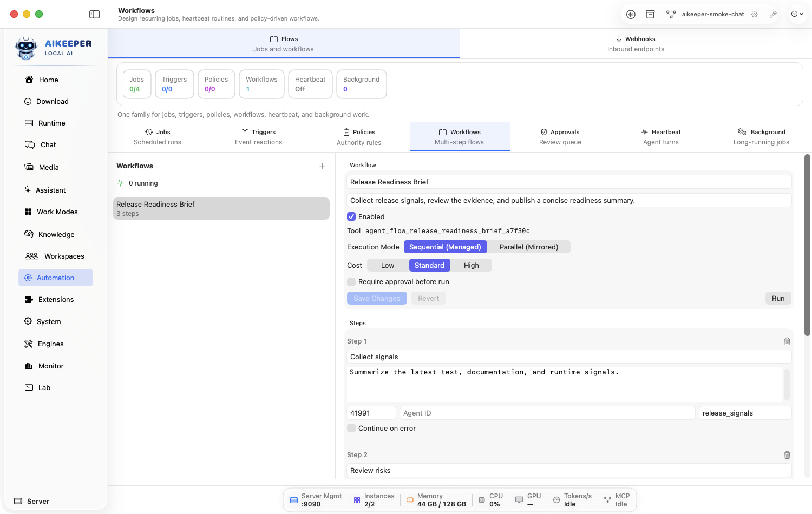Click the Revert button
Screen dimensions: 812x514
click(429, 298)
